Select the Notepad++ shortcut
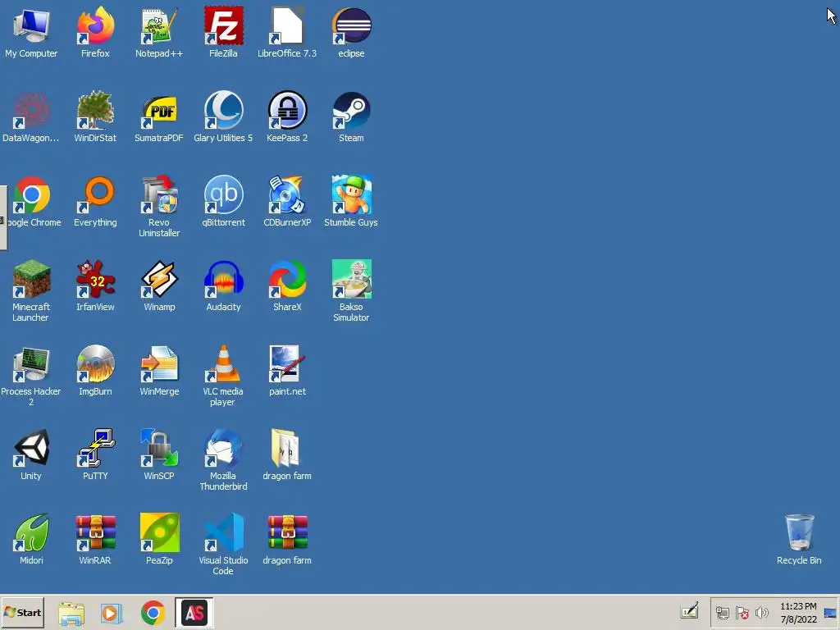 [x=159, y=25]
